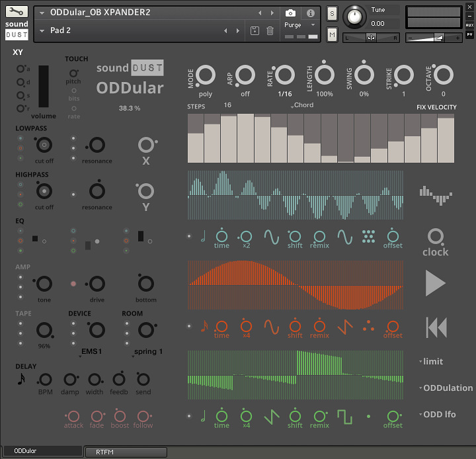Screen dimensions: 476x459
Task: Toggle the touch rate radio dot
Action: [x=74, y=108]
